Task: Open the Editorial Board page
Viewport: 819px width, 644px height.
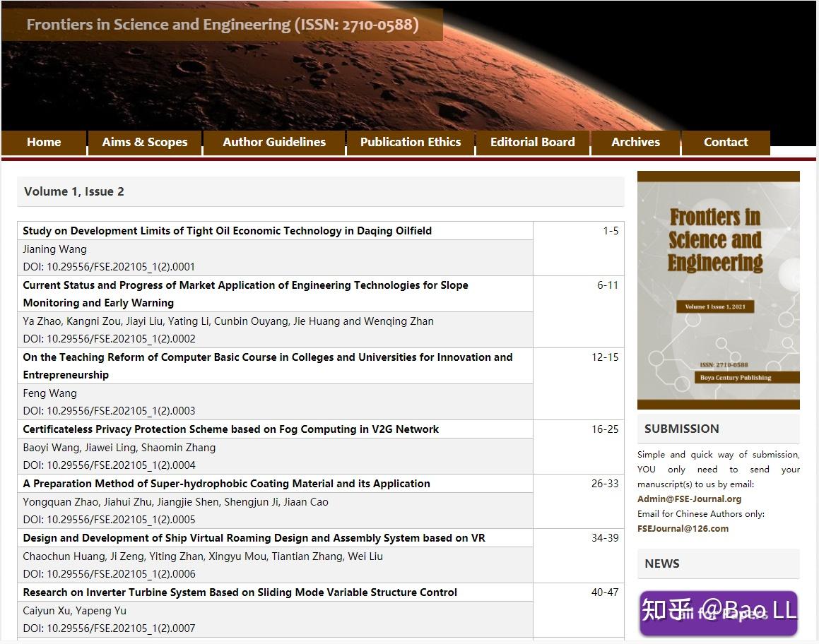Action: pos(532,142)
